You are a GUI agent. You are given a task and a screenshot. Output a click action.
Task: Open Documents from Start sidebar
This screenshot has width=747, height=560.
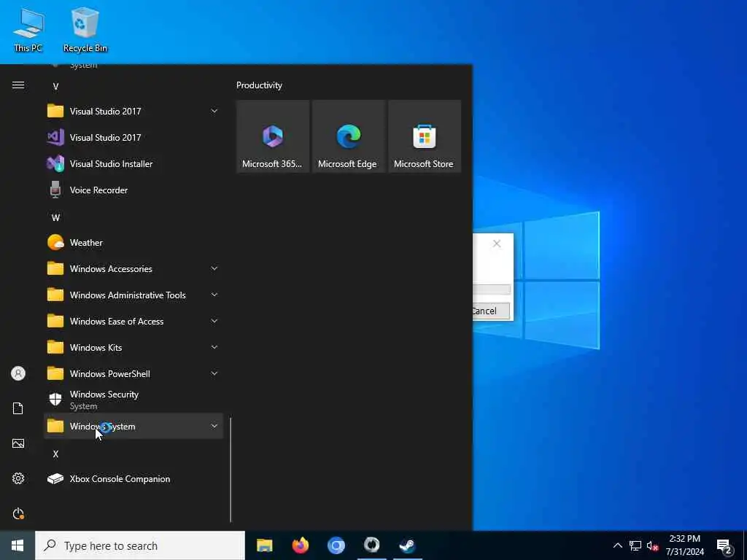[x=18, y=408]
